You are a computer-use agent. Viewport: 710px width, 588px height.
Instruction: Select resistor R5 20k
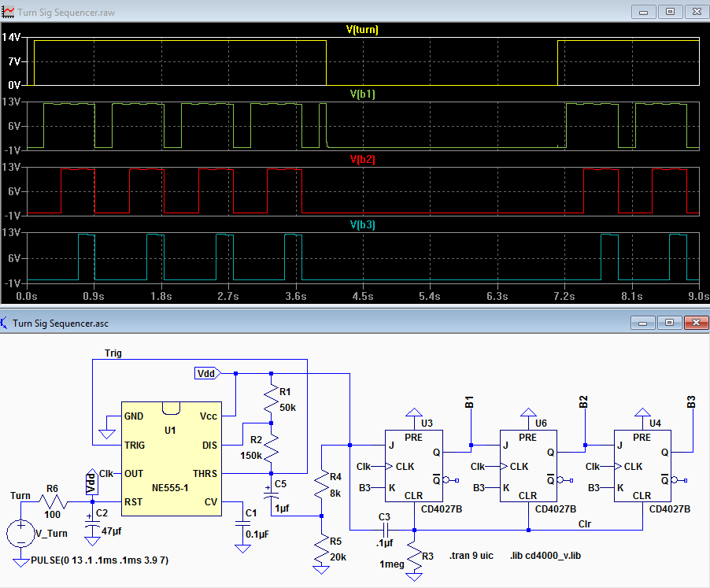coord(321,549)
